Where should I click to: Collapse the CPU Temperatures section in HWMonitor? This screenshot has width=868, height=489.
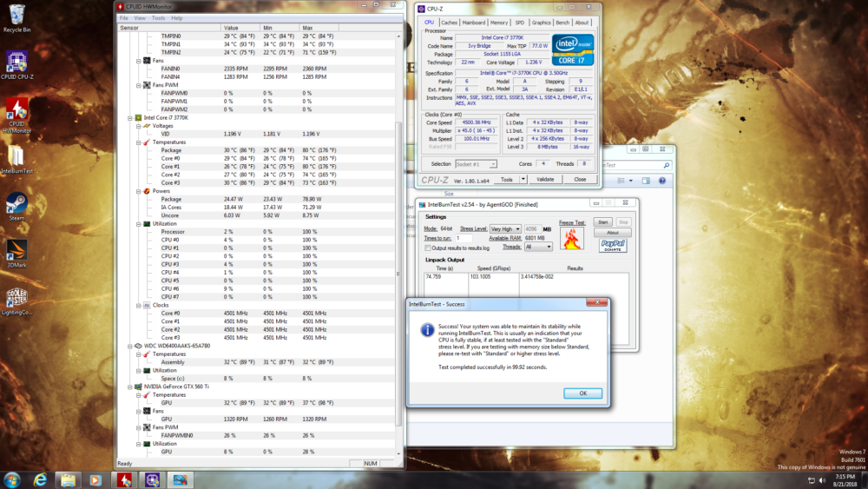[138, 142]
